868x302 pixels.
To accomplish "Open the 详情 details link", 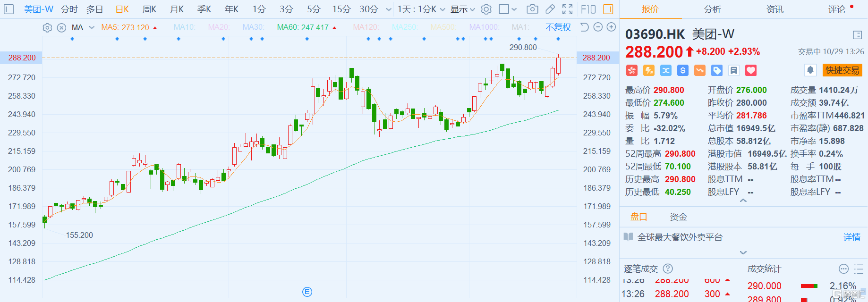I will point(852,237).
